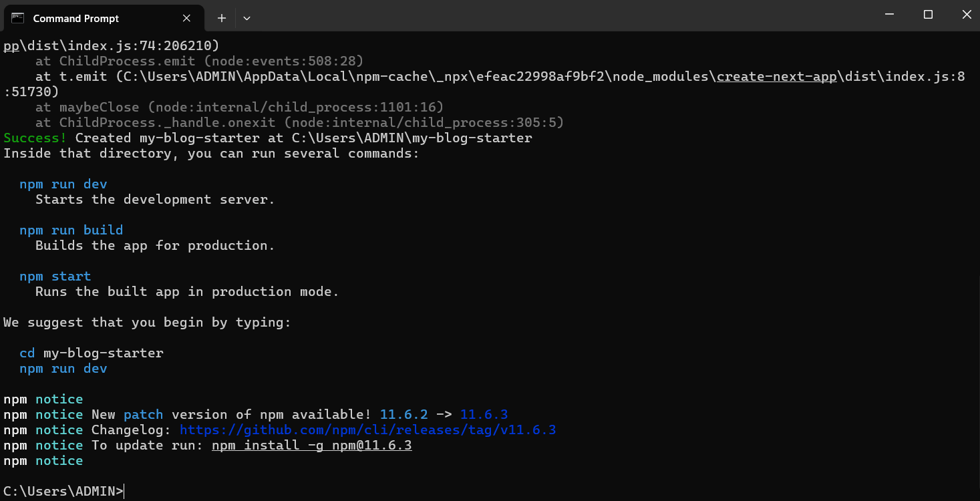Click the 'npm run build' command text
The height and width of the screenshot is (501, 980).
(71, 230)
